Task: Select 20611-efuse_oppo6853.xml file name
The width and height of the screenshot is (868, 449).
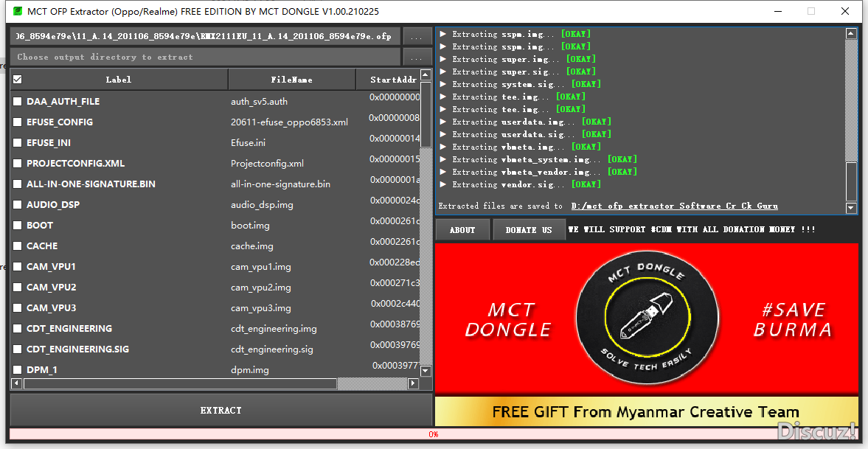Action: click(290, 122)
